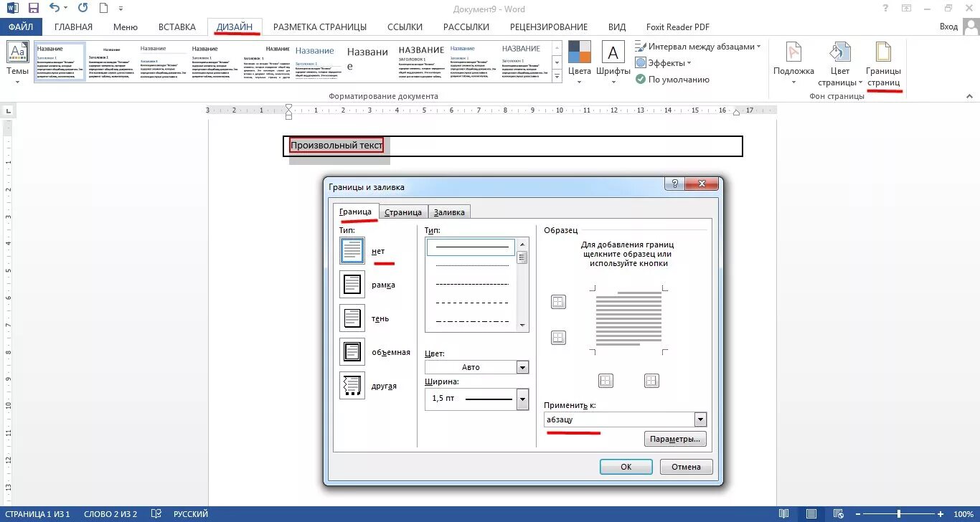Collapse the ribbon with the chevron
980x522 pixels.
point(969,95)
